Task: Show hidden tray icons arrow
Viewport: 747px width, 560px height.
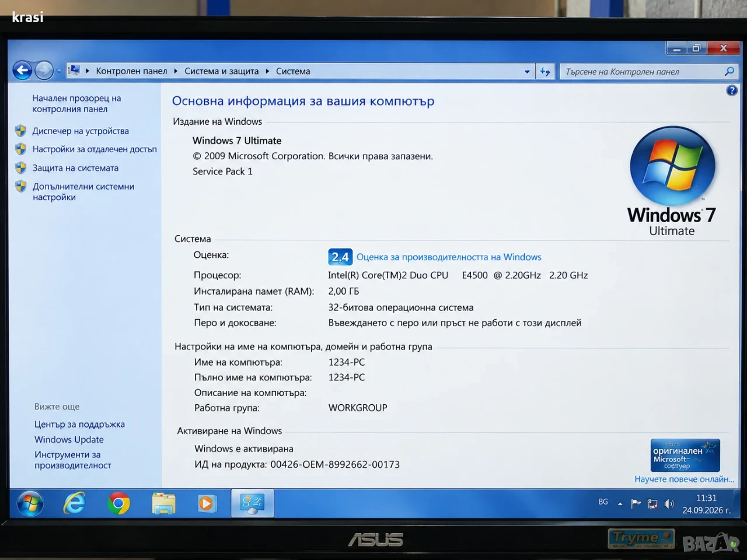Action: (620, 504)
